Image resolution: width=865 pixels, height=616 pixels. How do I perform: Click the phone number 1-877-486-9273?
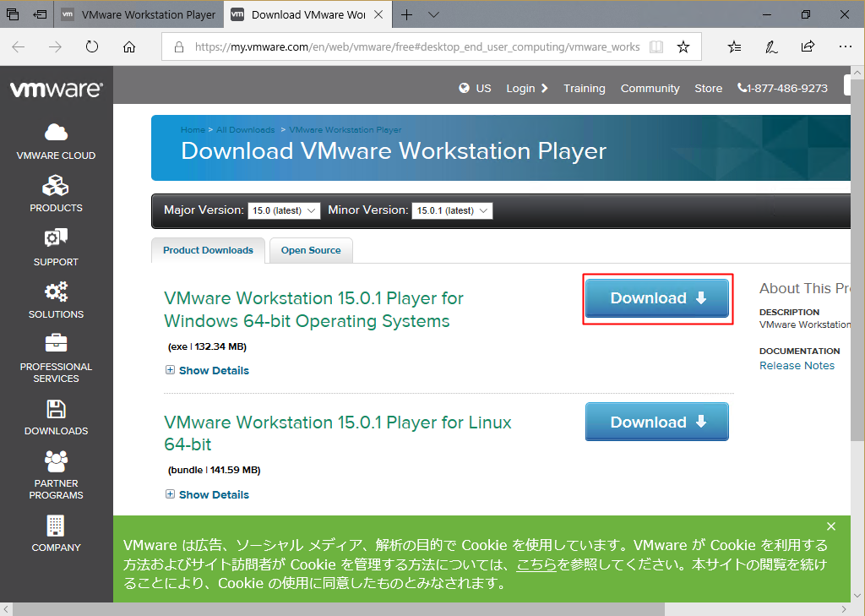pyautogui.click(x=782, y=89)
